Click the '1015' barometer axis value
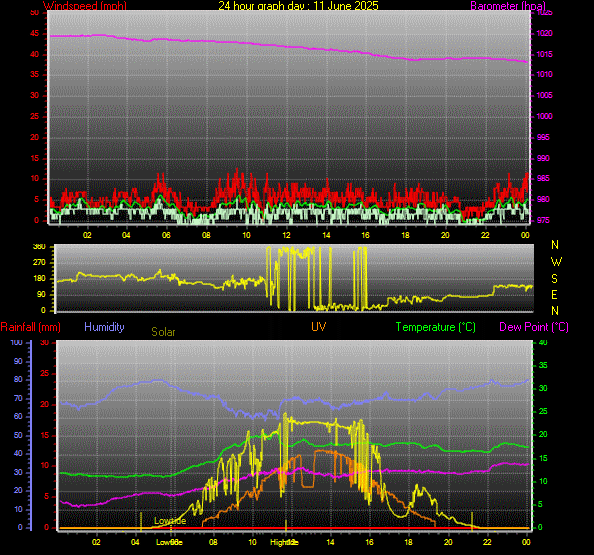Screen dimensions: 594x555 click(x=544, y=54)
